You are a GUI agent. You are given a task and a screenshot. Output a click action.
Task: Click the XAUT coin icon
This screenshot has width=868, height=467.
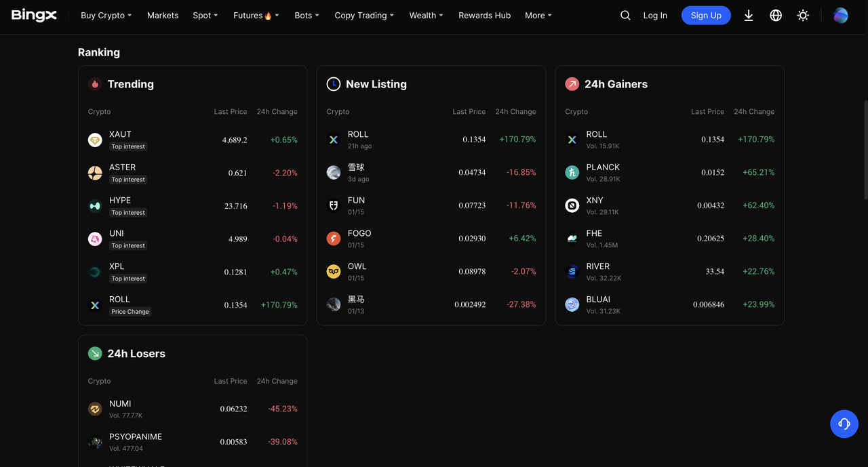coord(95,140)
